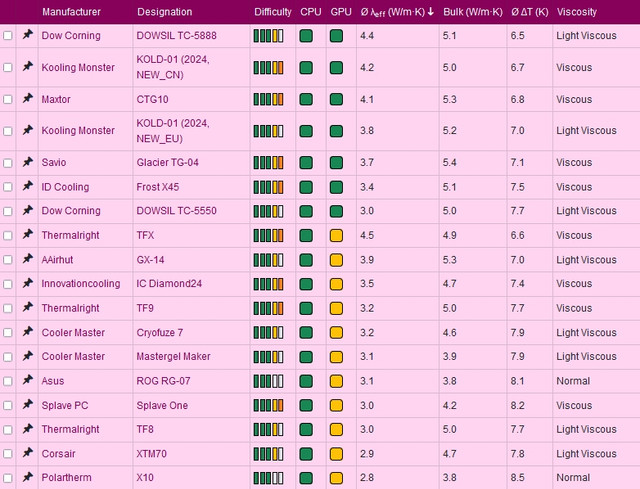The image size is (640, 489).
Task: Select the 8.5 ΔT value for Polartherm X10
Action: [x=517, y=477]
